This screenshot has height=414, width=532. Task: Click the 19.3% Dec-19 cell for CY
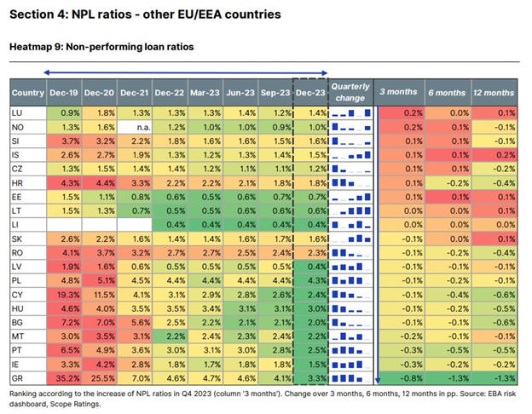(x=65, y=290)
